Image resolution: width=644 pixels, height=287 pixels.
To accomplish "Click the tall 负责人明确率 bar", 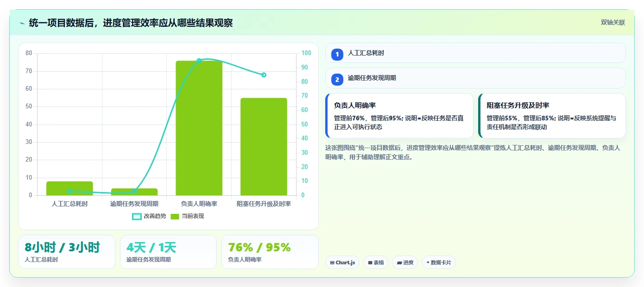I will [199, 128].
